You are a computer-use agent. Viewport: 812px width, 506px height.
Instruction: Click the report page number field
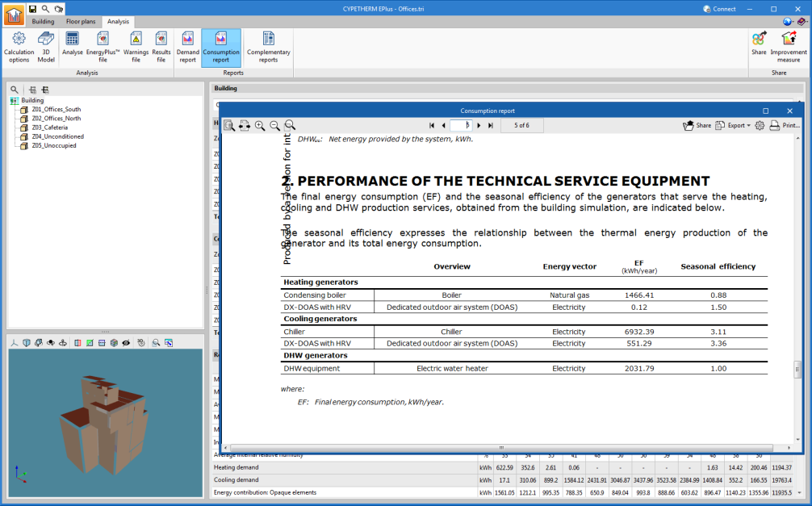pyautogui.click(x=460, y=126)
